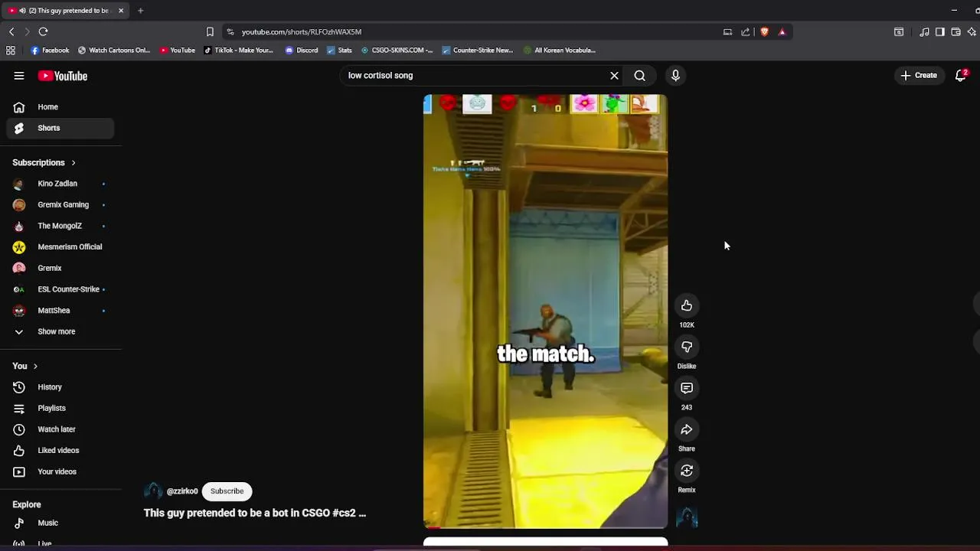Open TikTok bookmark

pyautogui.click(x=238, y=51)
